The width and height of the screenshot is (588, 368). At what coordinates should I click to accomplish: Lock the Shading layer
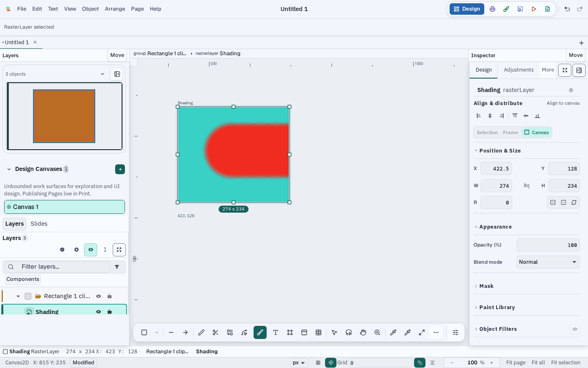click(109, 312)
